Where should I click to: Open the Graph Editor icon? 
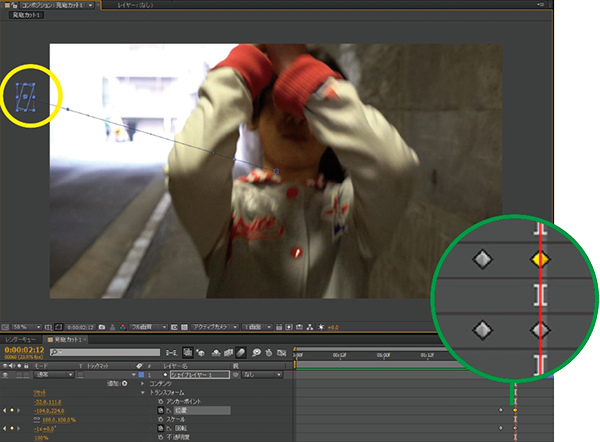click(x=282, y=352)
